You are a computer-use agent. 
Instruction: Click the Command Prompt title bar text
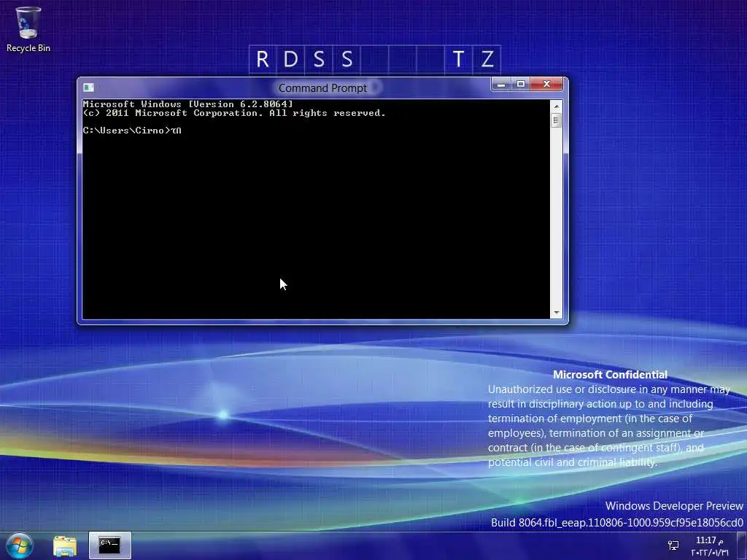coord(322,88)
